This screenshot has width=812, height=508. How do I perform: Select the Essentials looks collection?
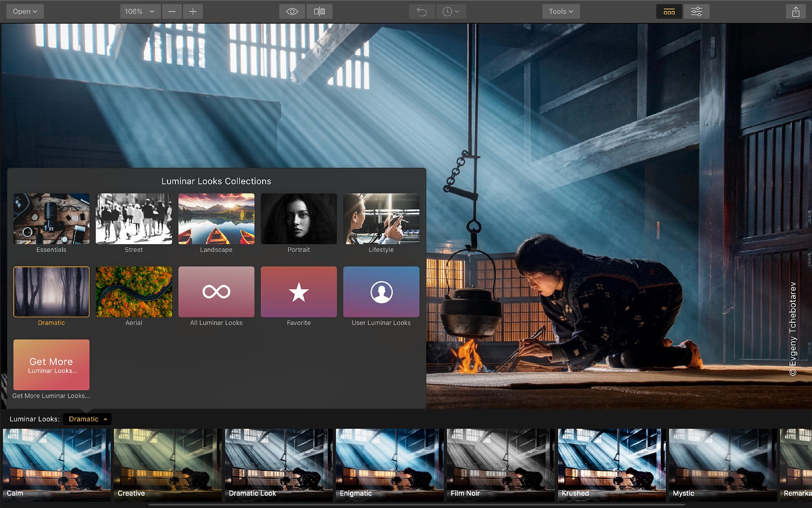tap(52, 219)
